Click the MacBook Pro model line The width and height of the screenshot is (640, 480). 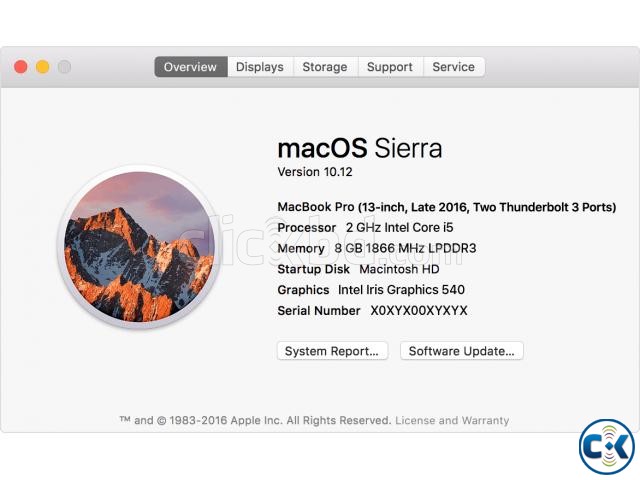pos(447,207)
